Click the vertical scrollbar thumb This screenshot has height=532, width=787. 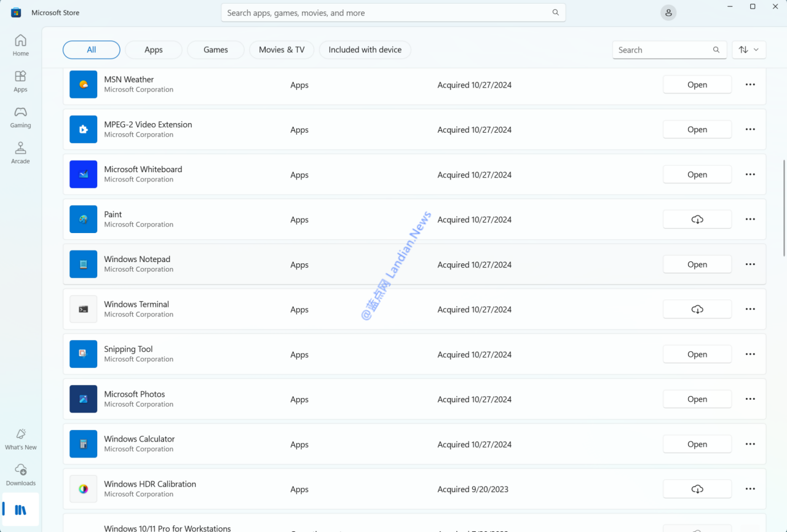784,208
